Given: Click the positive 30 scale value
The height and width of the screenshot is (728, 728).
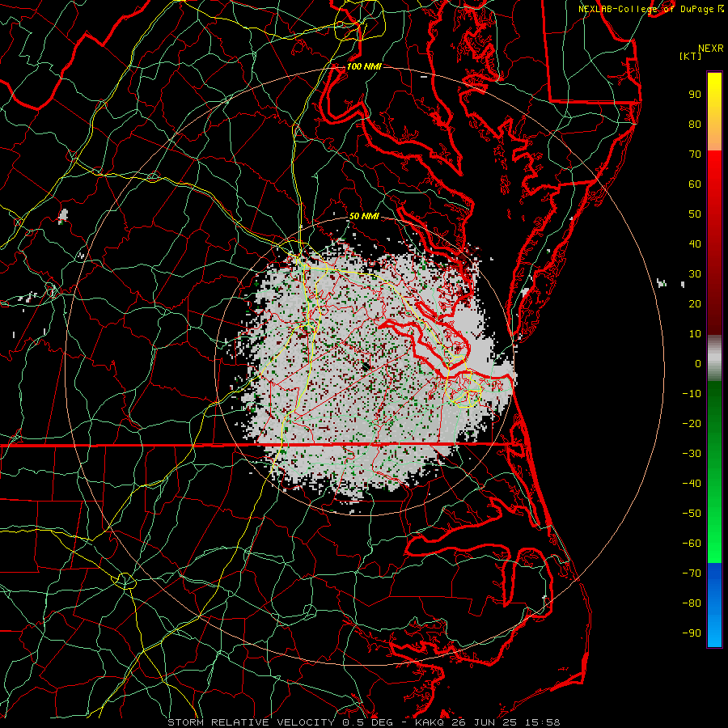Looking at the screenshot, I should click(x=695, y=274).
